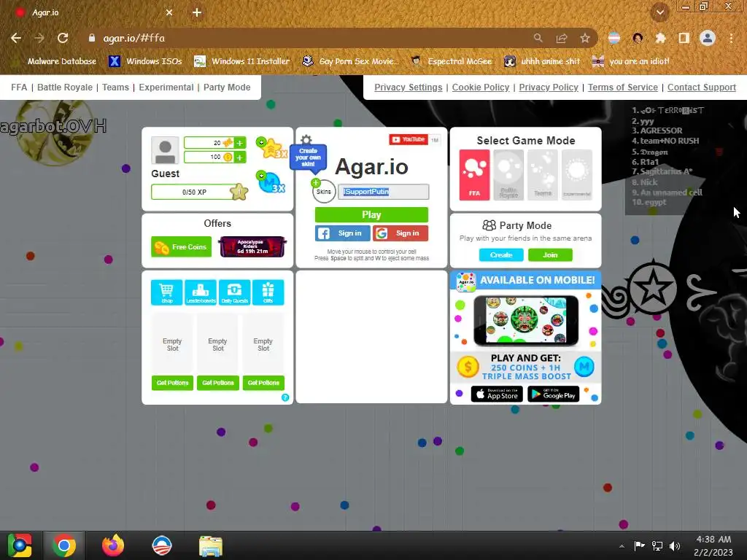The width and height of the screenshot is (747, 560).
Task: Open Privacy Policy link
Action: (549, 87)
